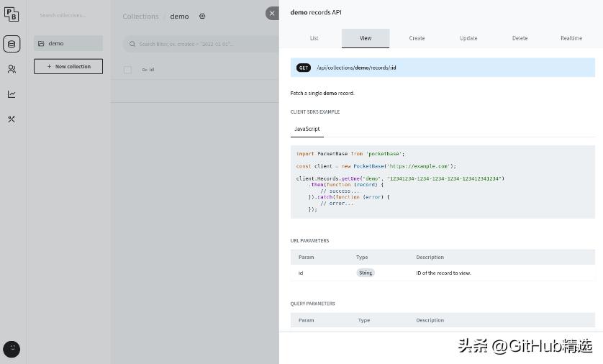This screenshot has width=603, height=364.
Task: Click the 'Fetch a single demo record.' text
Action: pyautogui.click(x=322, y=93)
